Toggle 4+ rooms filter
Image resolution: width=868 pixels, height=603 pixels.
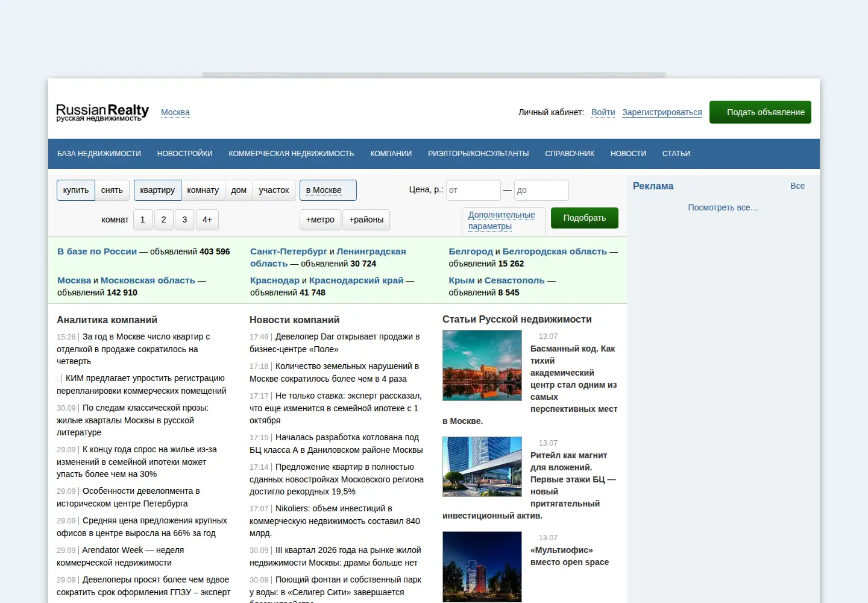tap(207, 219)
